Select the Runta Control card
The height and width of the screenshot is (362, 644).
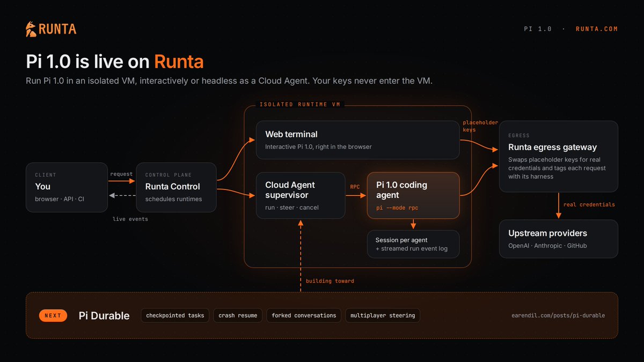(x=177, y=187)
